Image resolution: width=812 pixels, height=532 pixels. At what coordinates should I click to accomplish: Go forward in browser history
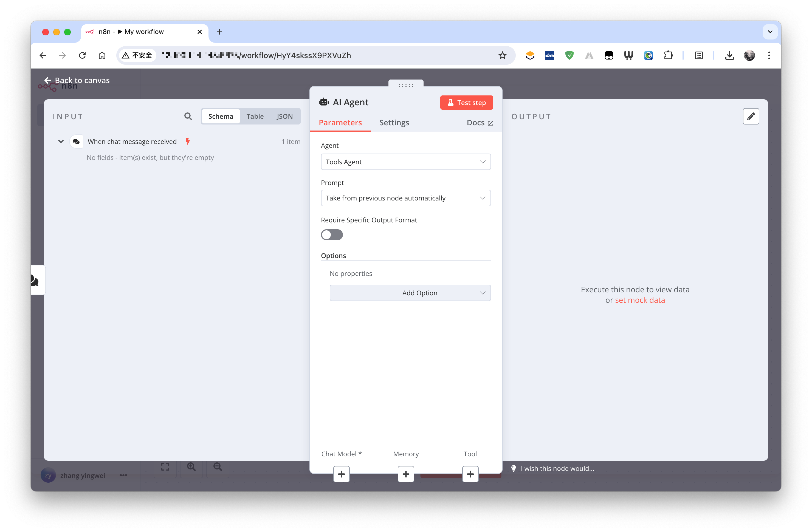coord(63,55)
